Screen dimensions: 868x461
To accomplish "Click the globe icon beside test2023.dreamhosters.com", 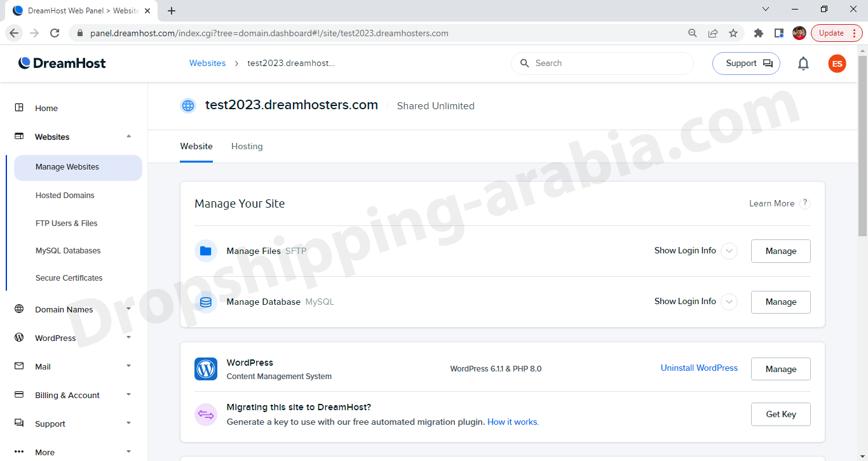I will 188,106.
